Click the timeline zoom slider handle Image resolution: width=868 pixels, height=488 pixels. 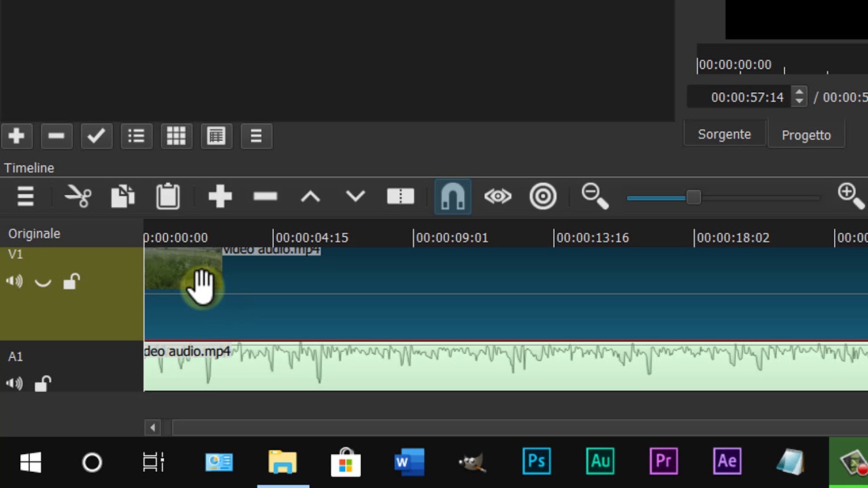pos(693,197)
